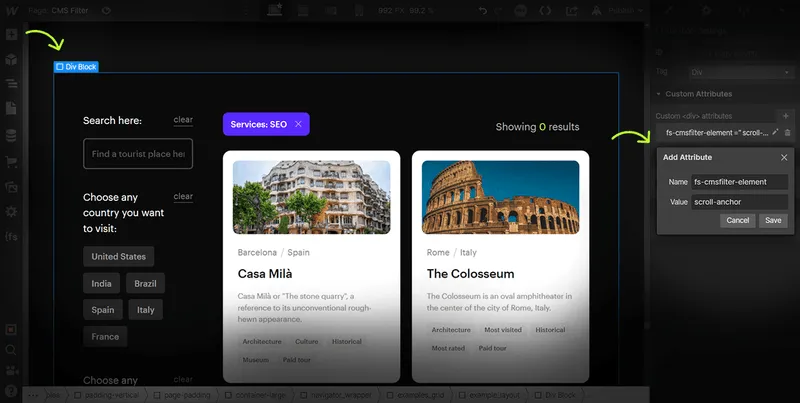Click The Colosseum photo
Image resolution: width=800 pixels, height=403 pixels.
501,197
